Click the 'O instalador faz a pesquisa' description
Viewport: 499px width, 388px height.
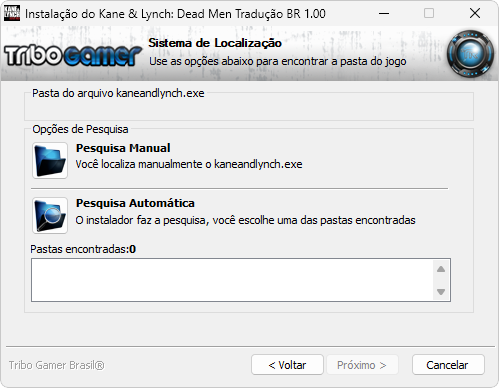245,220
